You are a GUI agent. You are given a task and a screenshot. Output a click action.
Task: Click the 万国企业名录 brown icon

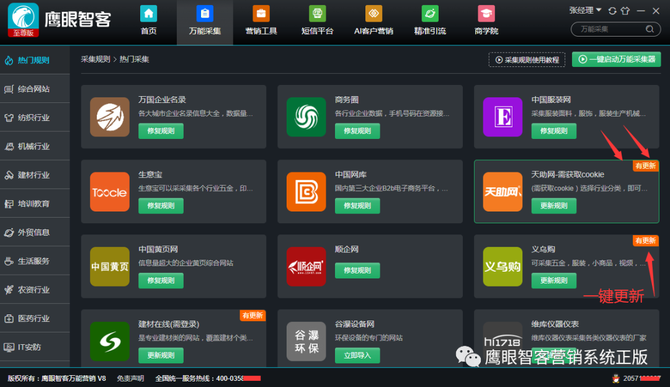pyautogui.click(x=110, y=117)
